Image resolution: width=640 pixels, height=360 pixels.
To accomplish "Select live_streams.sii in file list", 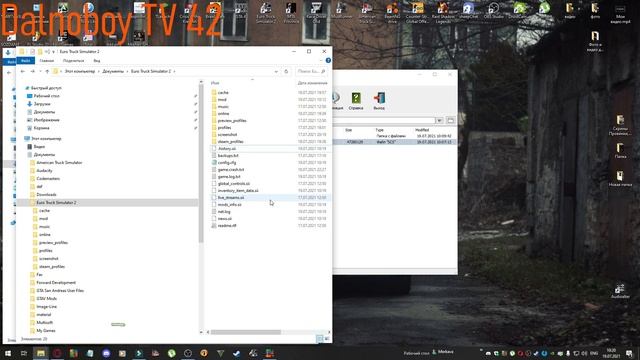I will tap(231, 198).
